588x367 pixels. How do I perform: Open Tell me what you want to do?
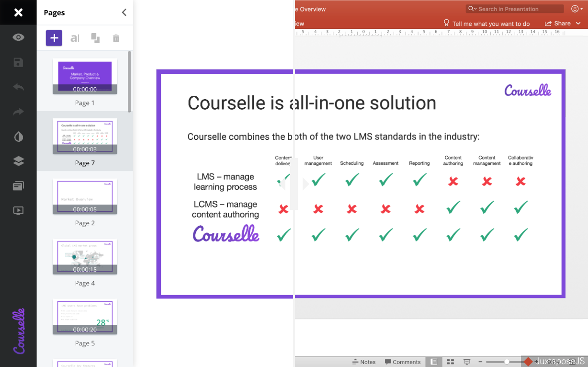pyautogui.click(x=491, y=23)
